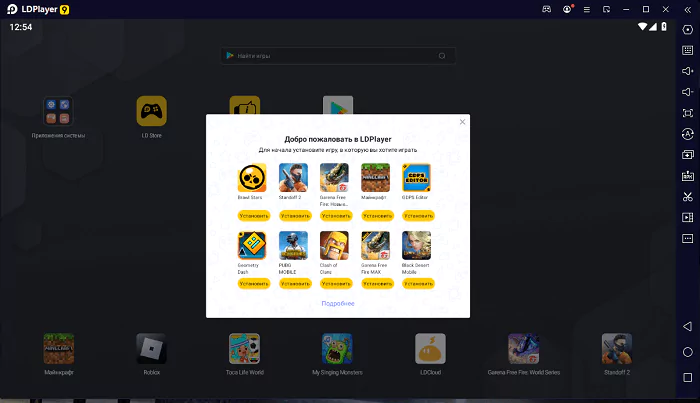Click the Android Home circle button
Viewport: 700px width, 403px height.
688,352
